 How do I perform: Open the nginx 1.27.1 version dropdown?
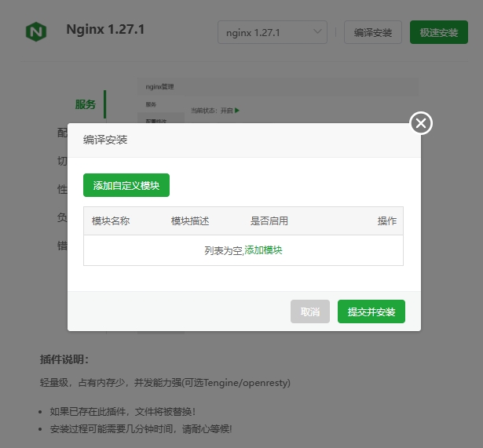pyautogui.click(x=273, y=32)
